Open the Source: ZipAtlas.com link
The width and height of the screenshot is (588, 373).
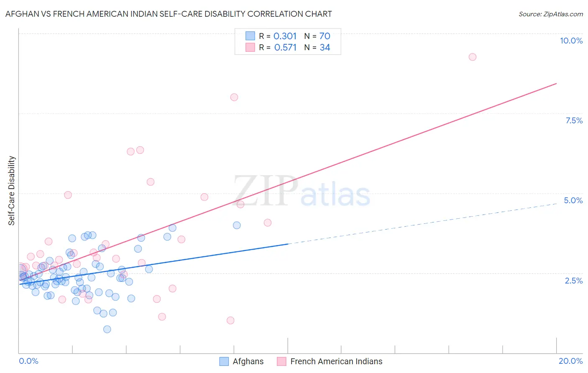coord(551,14)
